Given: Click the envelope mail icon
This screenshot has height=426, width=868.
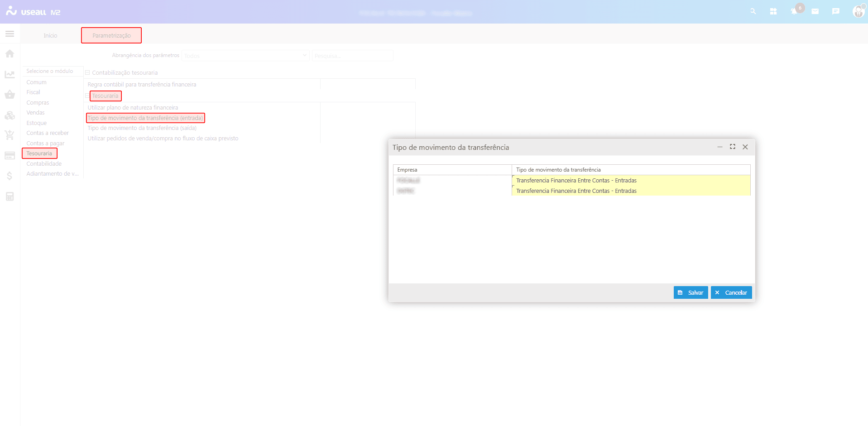Looking at the screenshot, I should click(815, 11).
